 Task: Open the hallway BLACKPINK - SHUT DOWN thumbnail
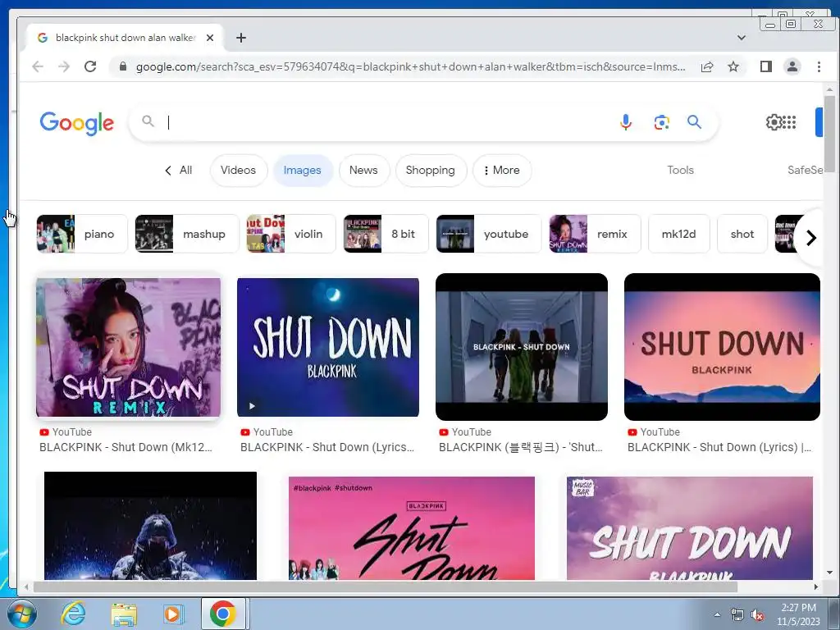coord(522,347)
